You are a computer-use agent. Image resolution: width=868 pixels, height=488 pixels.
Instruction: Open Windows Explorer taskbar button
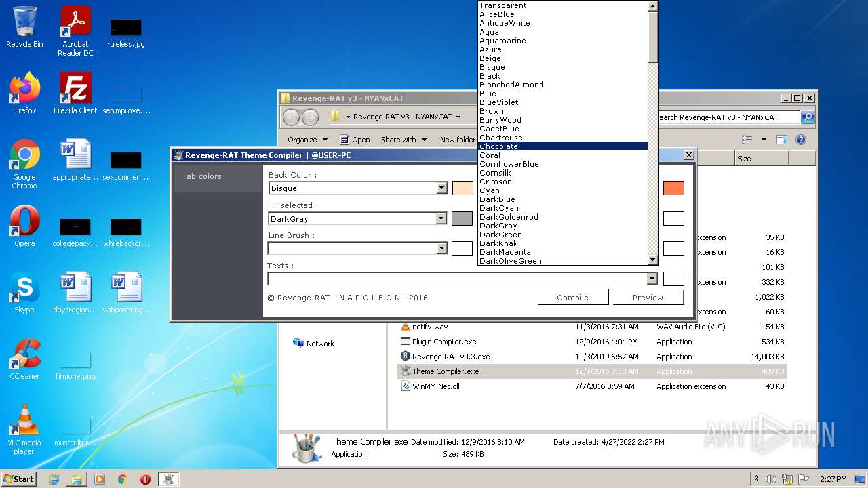click(x=77, y=479)
